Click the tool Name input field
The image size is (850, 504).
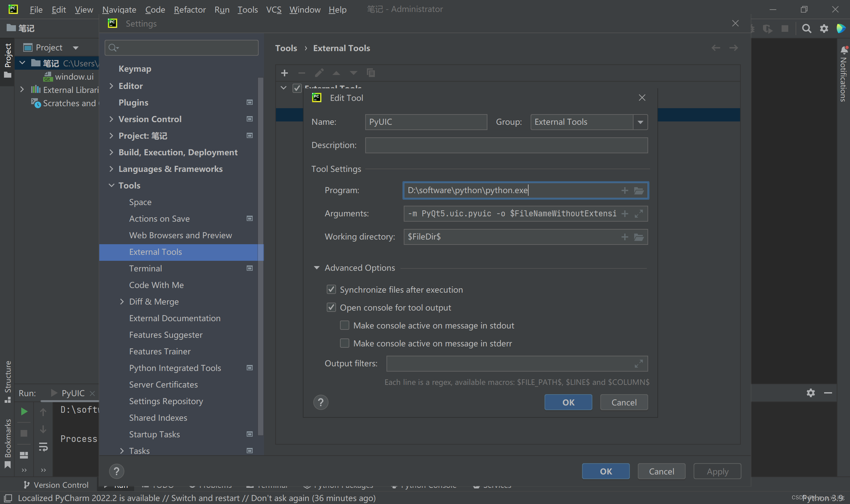click(426, 122)
